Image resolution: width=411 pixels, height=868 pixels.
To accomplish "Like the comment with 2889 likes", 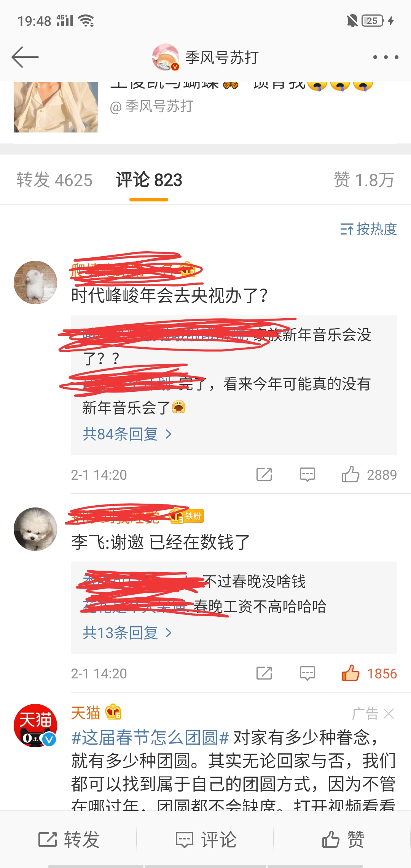I will tap(350, 474).
